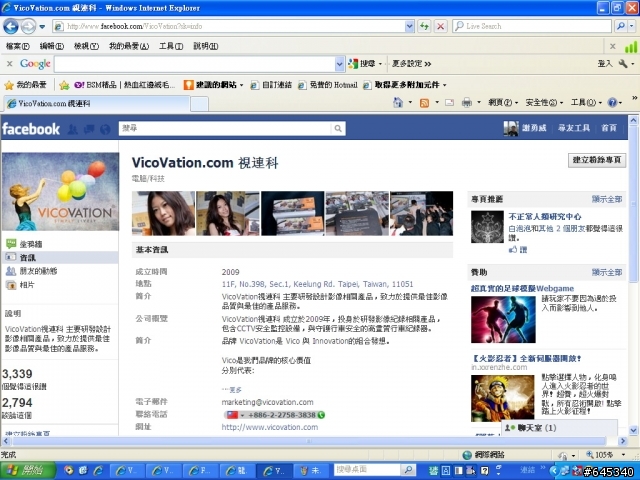Click the Naruto ad thumbnail image
The height and width of the screenshot is (480, 640).
[x=502, y=398]
